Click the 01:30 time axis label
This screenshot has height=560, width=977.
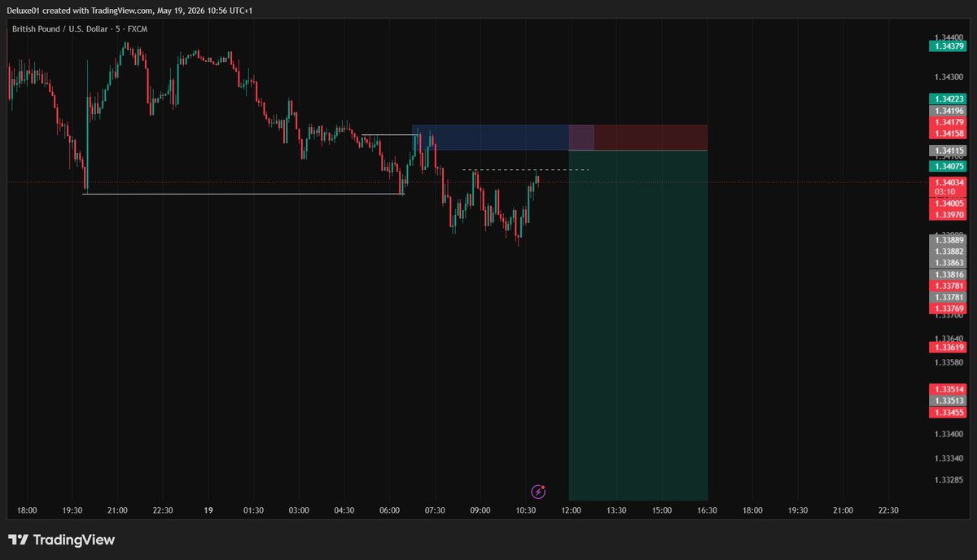(253, 510)
